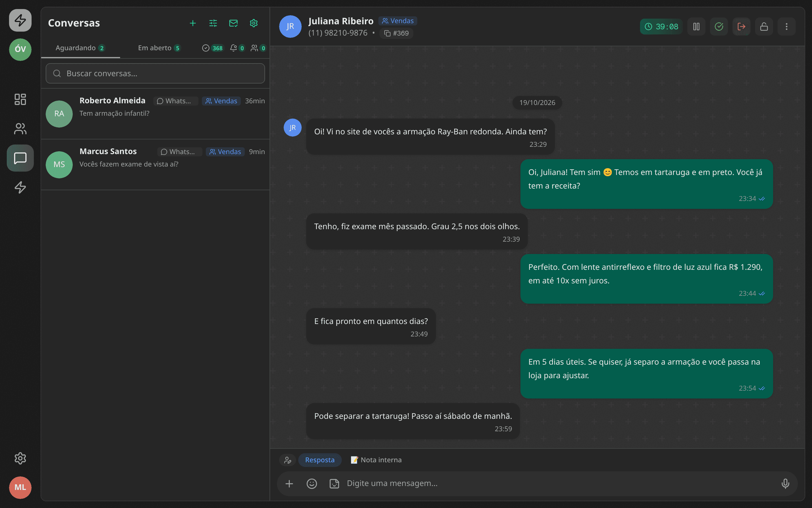Open the conversation filters sliders icon
Viewport: 812px width, 508px height.
[213, 23]
